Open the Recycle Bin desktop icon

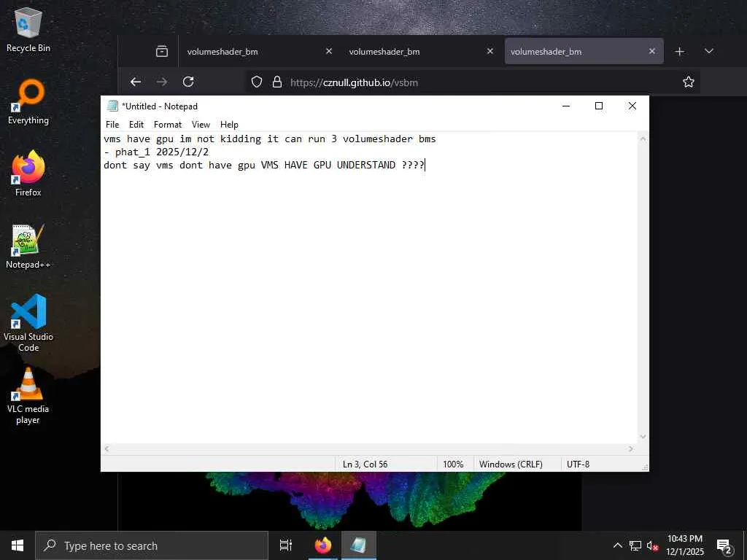[x=28, y=31]
